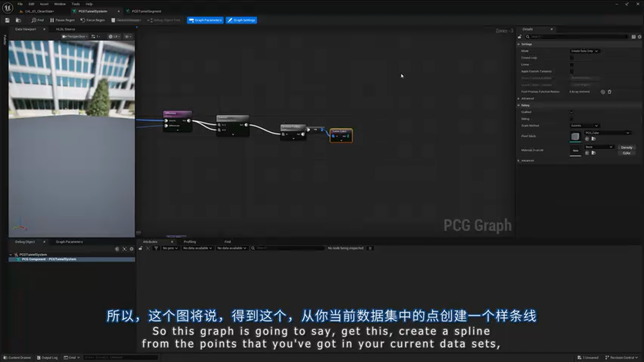Open the Window menu
The height and width of the screenshot is (362, 644).
[60, 4]
